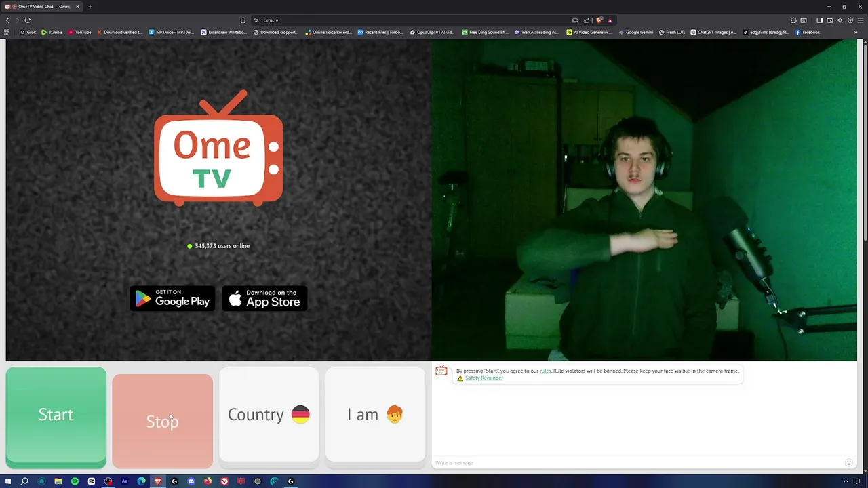The width and height of the screenshot is (868, 488).
Task: Open a new browser tab
Action: pos(90,7)
